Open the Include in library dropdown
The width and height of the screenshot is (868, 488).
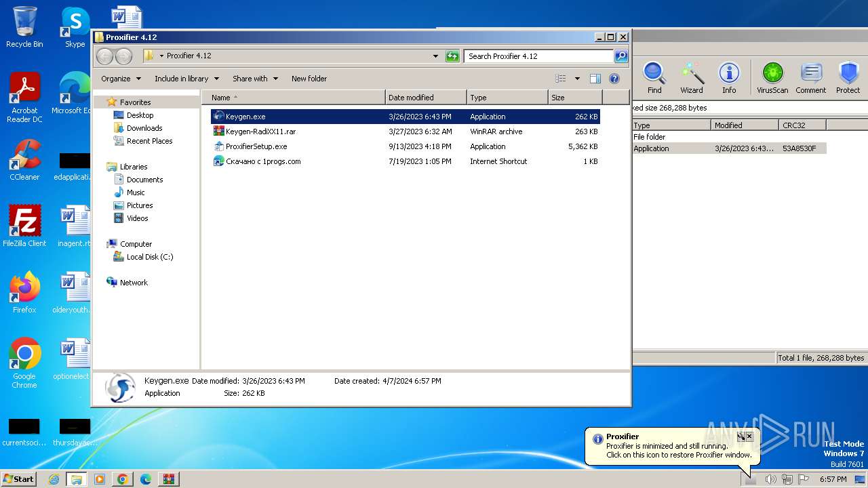click(186, 79)
